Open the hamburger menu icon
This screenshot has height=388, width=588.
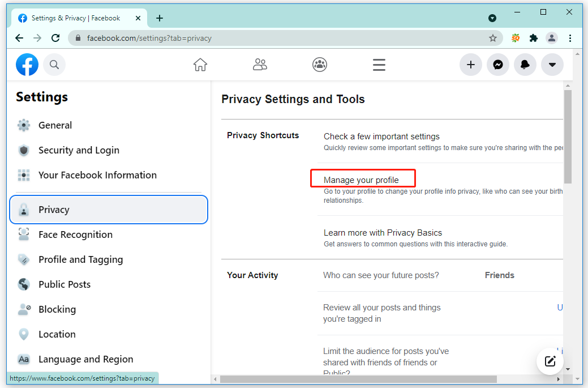tap(379, 65)
